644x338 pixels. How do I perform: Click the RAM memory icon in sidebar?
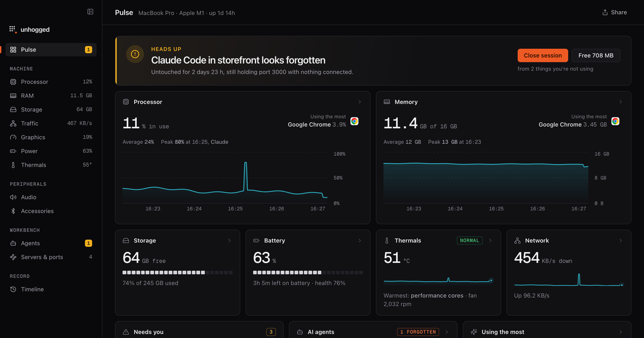tap(13, 95)
